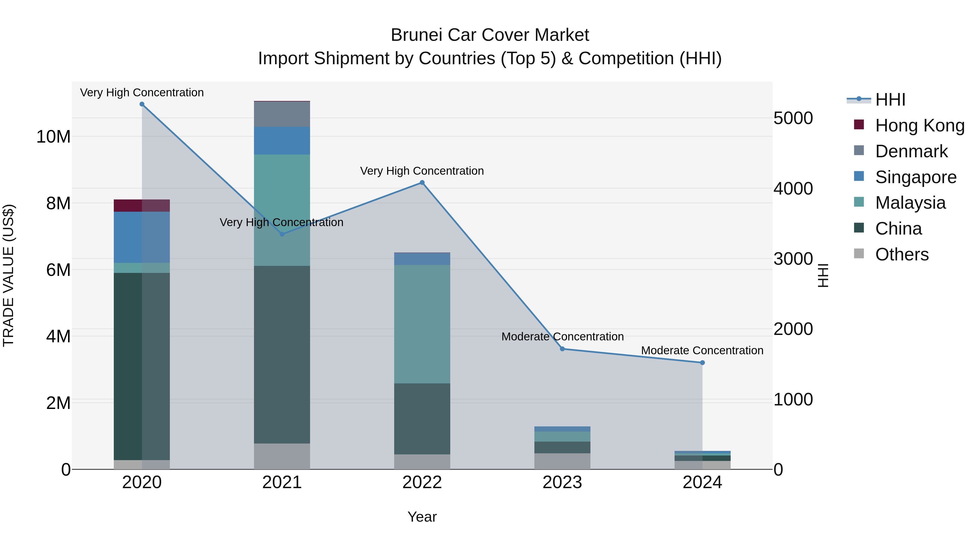The image size is (980, 551).
Task: Click the 4M tick on trade value axis
Action: 58,337
